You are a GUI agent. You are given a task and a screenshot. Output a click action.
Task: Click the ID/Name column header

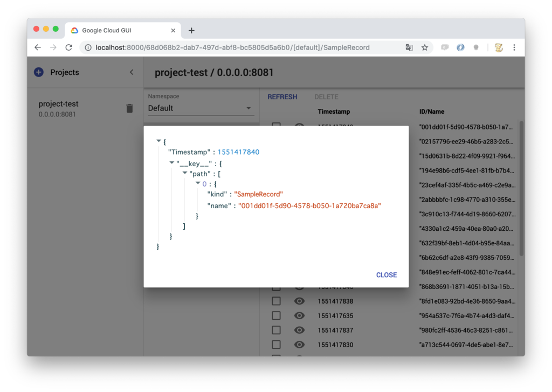pyautogui.click(x=432, y=112)
